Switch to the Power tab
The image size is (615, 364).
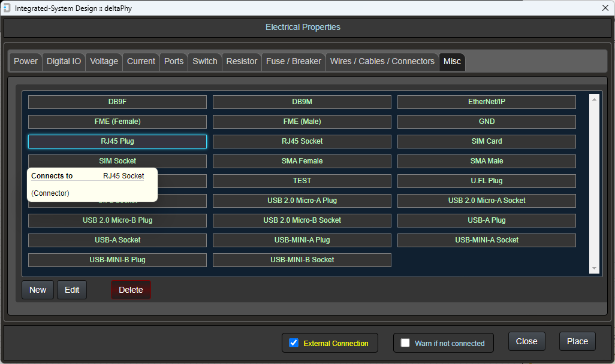tap(26, 61)
